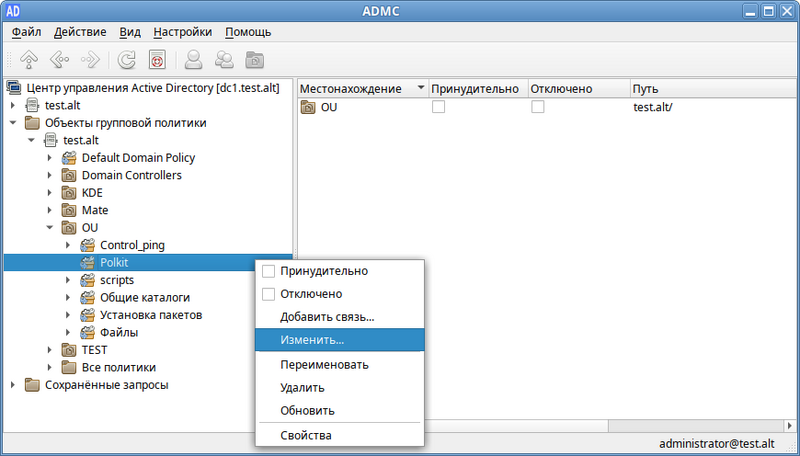Expand the top test.alt domain node
Image resolution: width=800 pixels, height=456 pixels.
tap(13, 106)
